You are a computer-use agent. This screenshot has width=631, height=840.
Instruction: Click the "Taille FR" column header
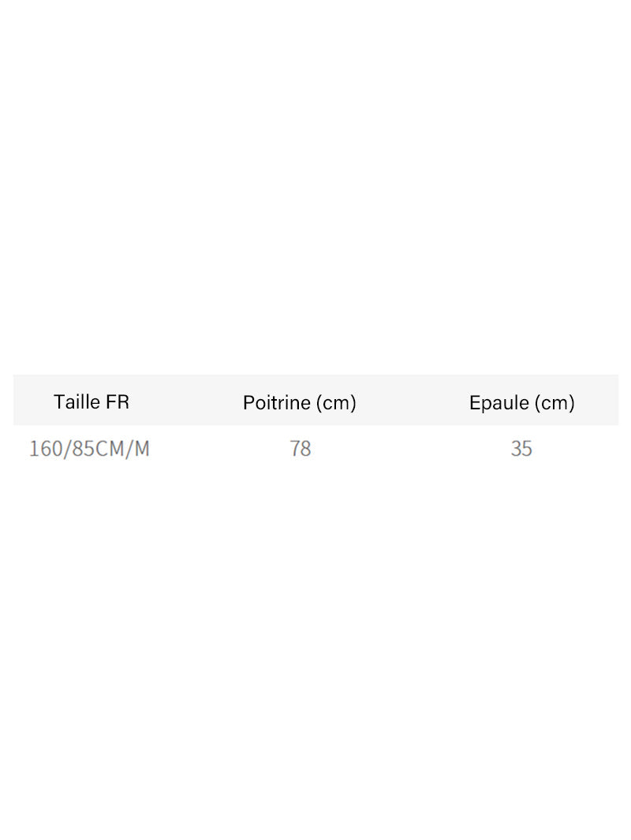point(91,402)
